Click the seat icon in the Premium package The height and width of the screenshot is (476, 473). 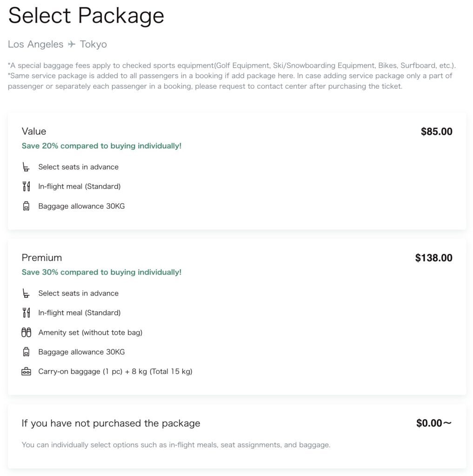tap(26, 293)
